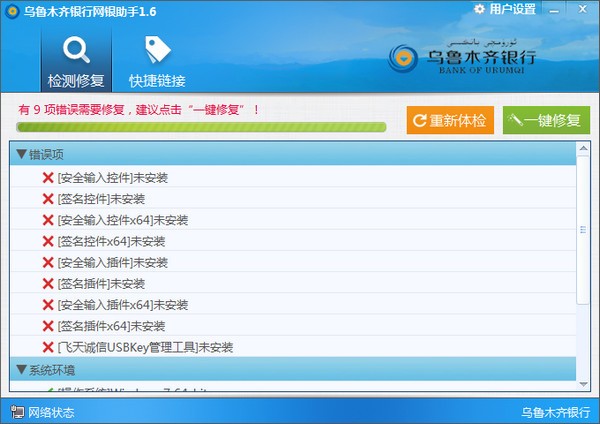Click the vertical scrollbar thumb

click(583, 230)
